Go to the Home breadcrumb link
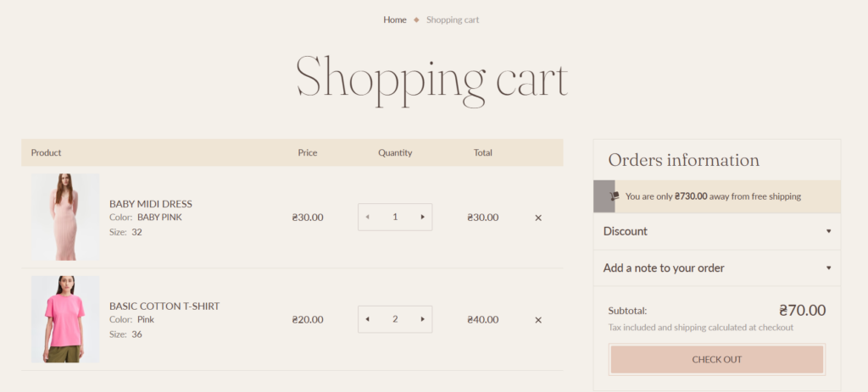The height and width of the screenshot is (392, 868). pos(395,20)
